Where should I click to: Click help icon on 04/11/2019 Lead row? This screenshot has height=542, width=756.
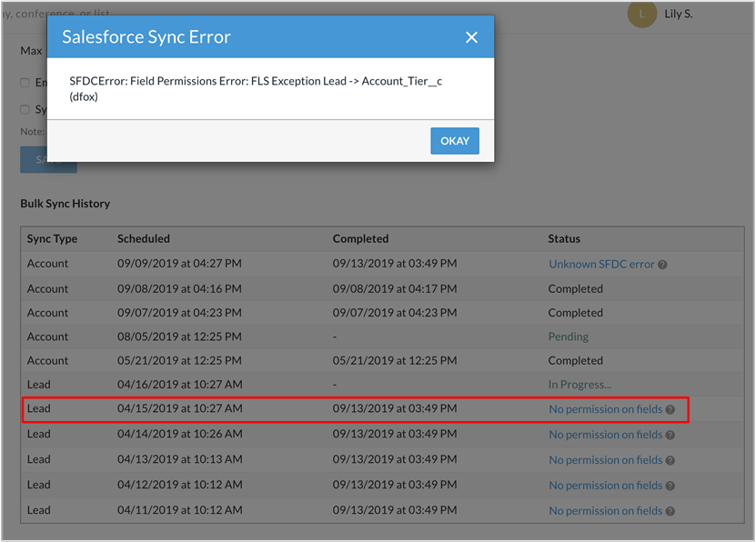coord(670,511)
